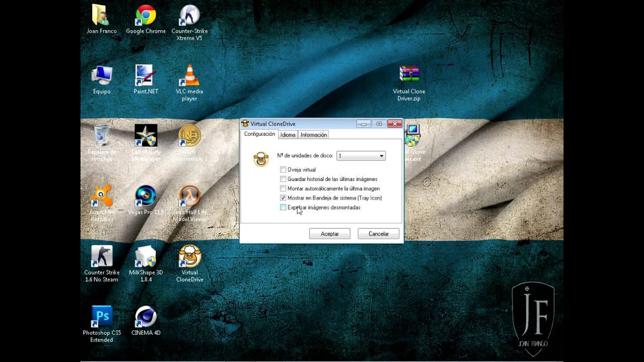
Task: Uncheck Mostrar en Bandeja de sistema (Tray Icon)
Action: (283, 198)
